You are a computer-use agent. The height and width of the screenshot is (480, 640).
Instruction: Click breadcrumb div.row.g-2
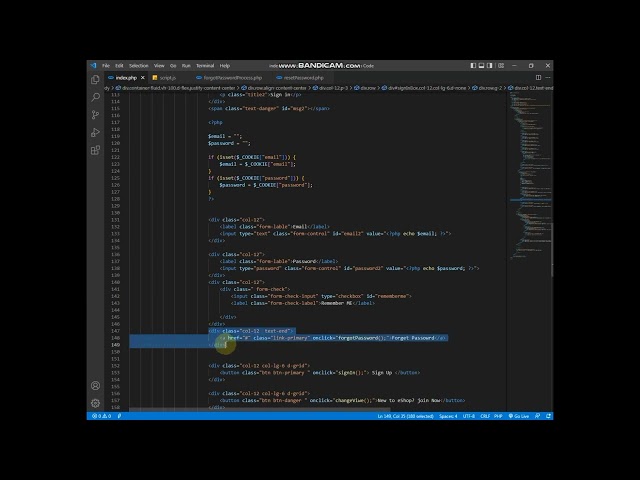pyautogui.click(x=487, y=88)
